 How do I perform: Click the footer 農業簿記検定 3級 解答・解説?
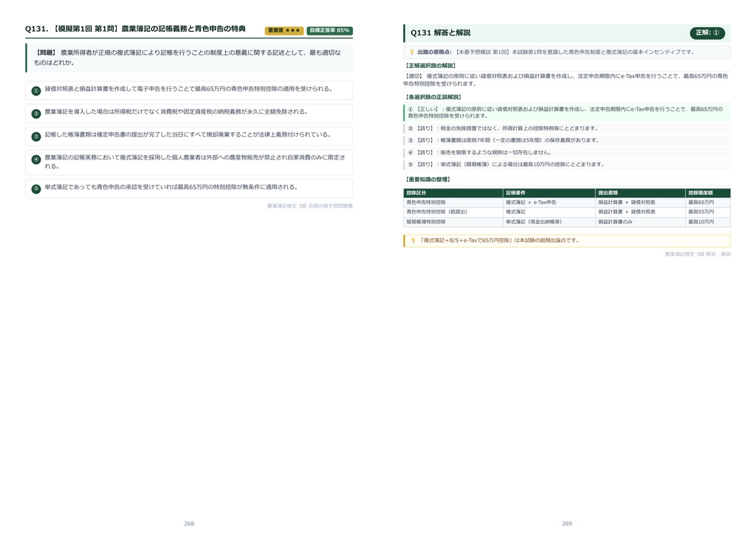pos(698,254)
